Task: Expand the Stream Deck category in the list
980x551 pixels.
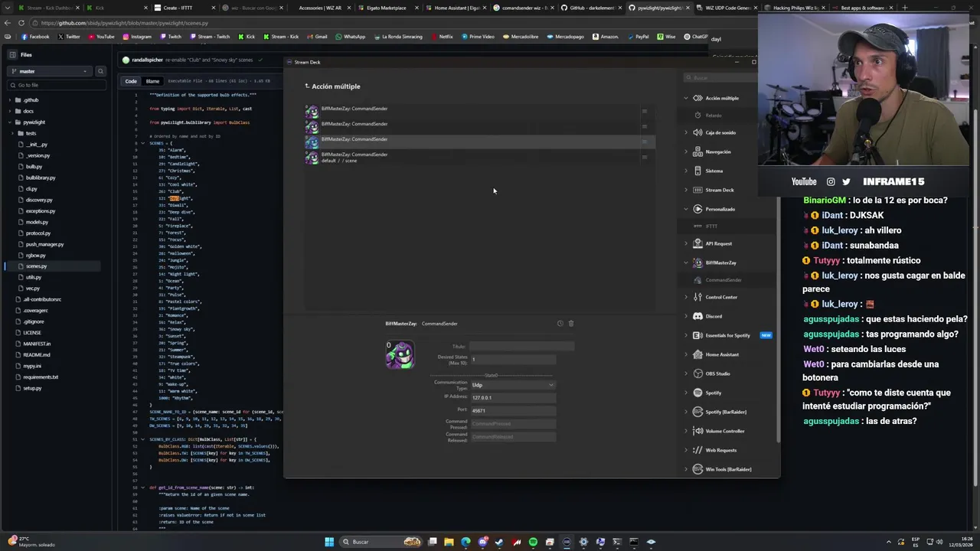Action: (x=686, y=190)
